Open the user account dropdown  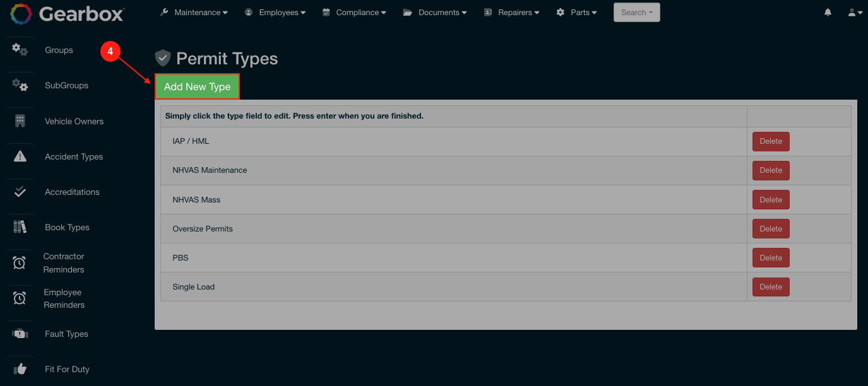(855, 13)
